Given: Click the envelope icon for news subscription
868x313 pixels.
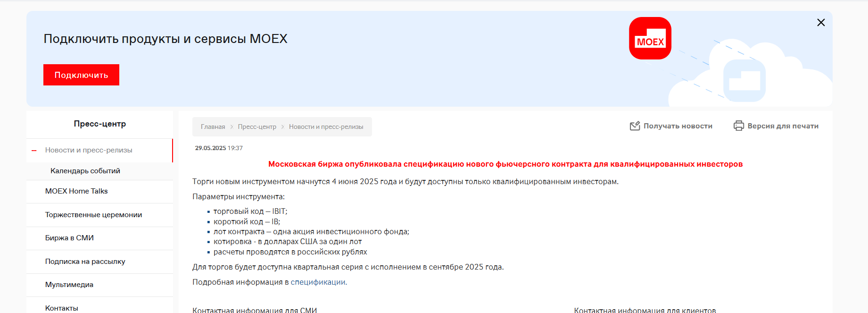Looking at the screenshot, I should click(x=635, y=126).
